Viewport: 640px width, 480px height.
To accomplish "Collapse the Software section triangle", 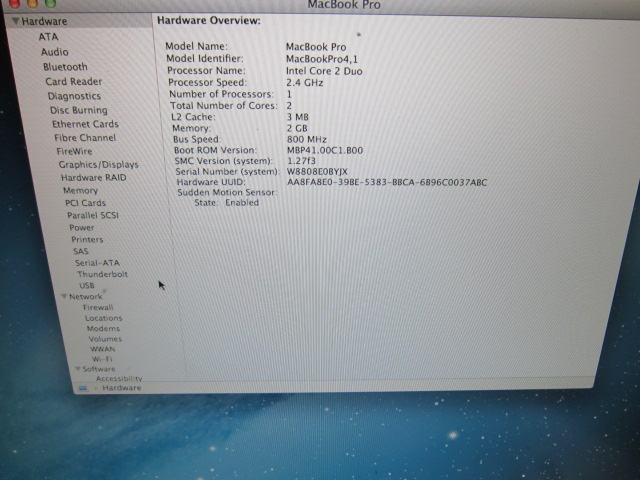I will tap(77, 369).
